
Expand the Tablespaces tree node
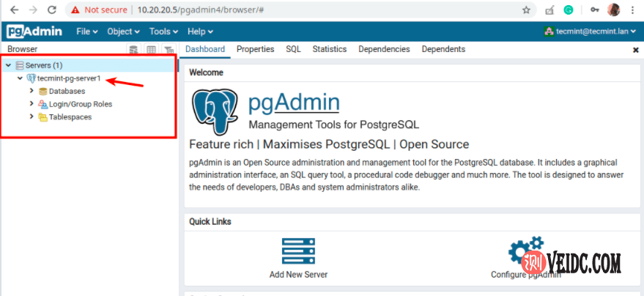[32, 117]
